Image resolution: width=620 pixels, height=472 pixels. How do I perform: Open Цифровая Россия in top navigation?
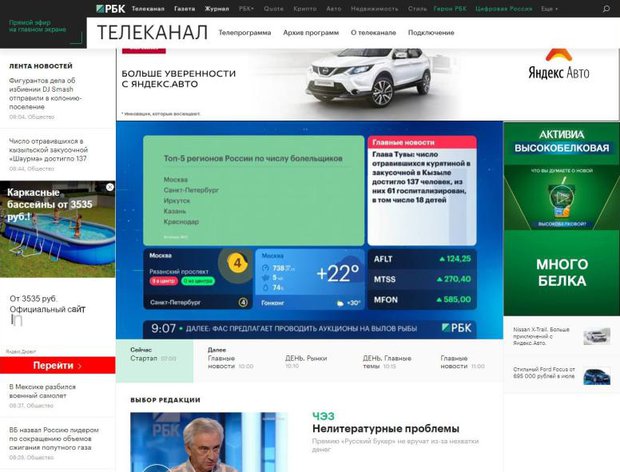coord(504,9)
